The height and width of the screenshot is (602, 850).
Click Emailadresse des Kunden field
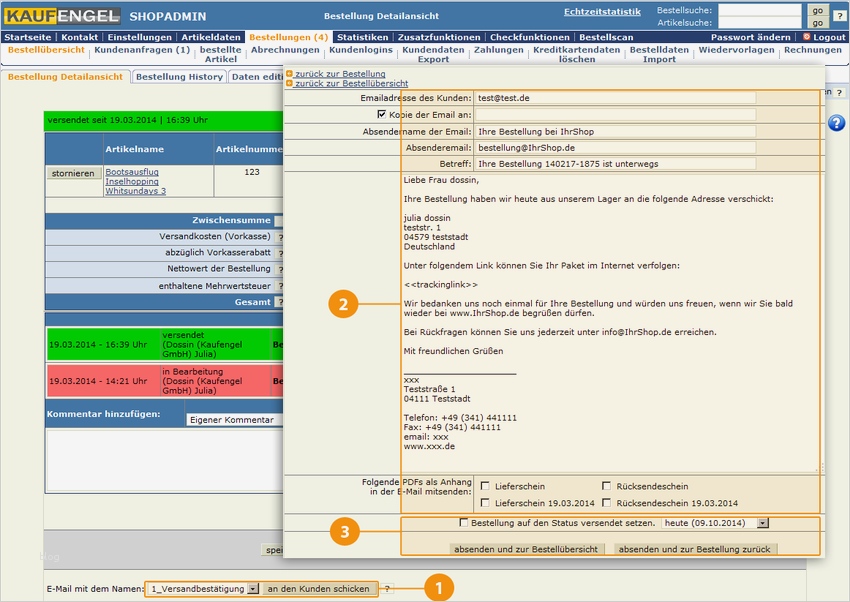pos(616,98)
